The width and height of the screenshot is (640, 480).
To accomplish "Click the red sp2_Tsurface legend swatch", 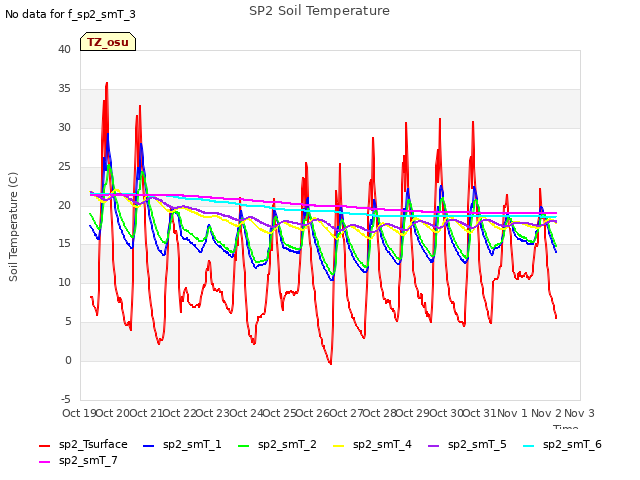I will (x=44, y=446).
